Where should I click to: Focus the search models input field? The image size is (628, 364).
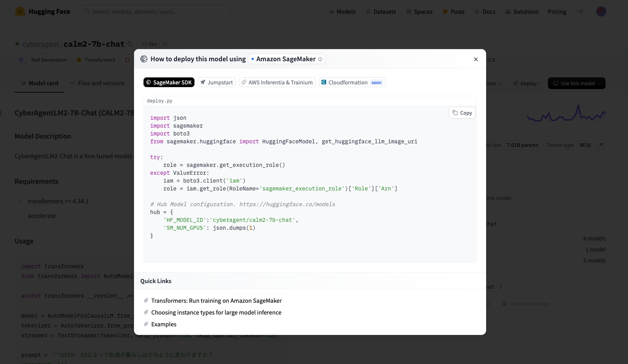[155, 11]
